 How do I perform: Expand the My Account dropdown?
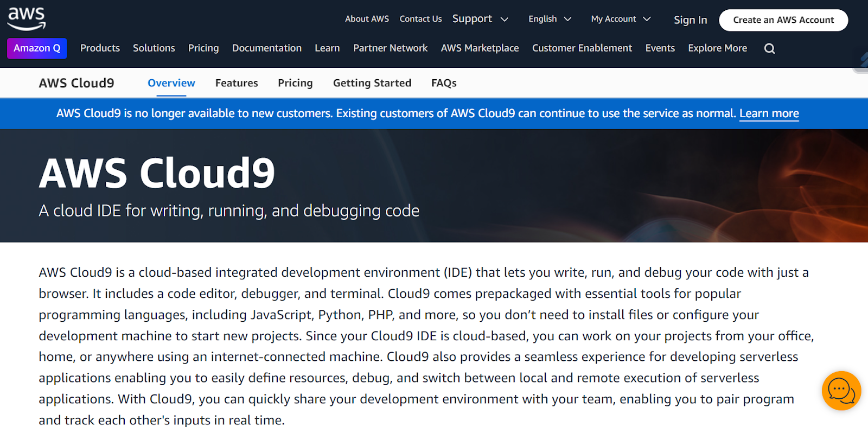click(621, 19)
